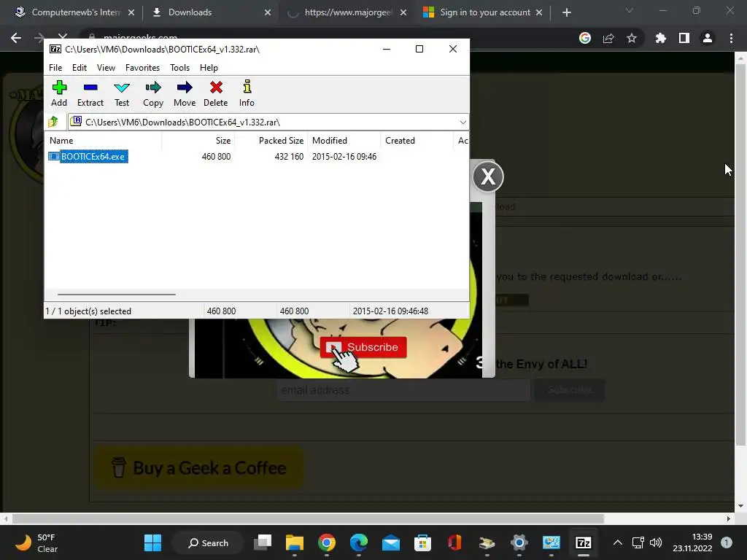
Task: Bookmark this page with the star icon
Action: [632, 38]
